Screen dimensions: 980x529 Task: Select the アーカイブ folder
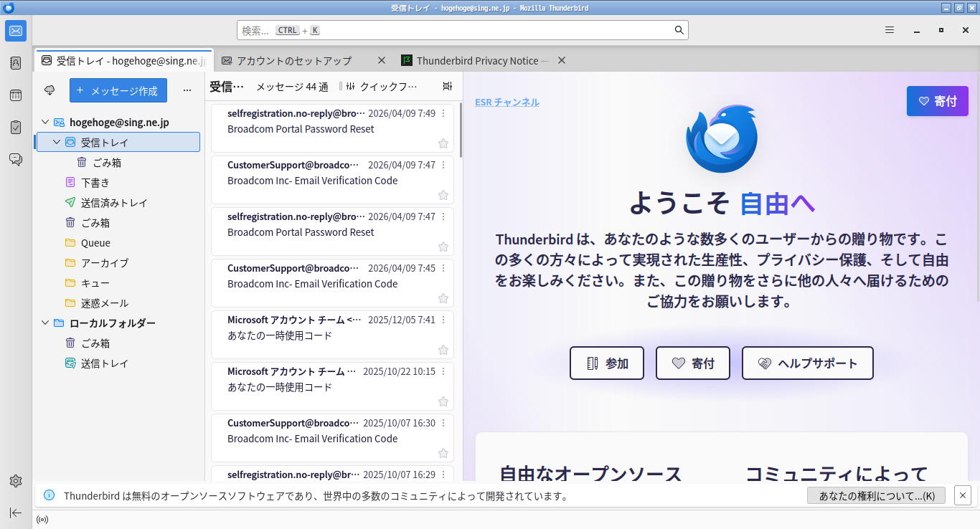[x=118, y=263]
